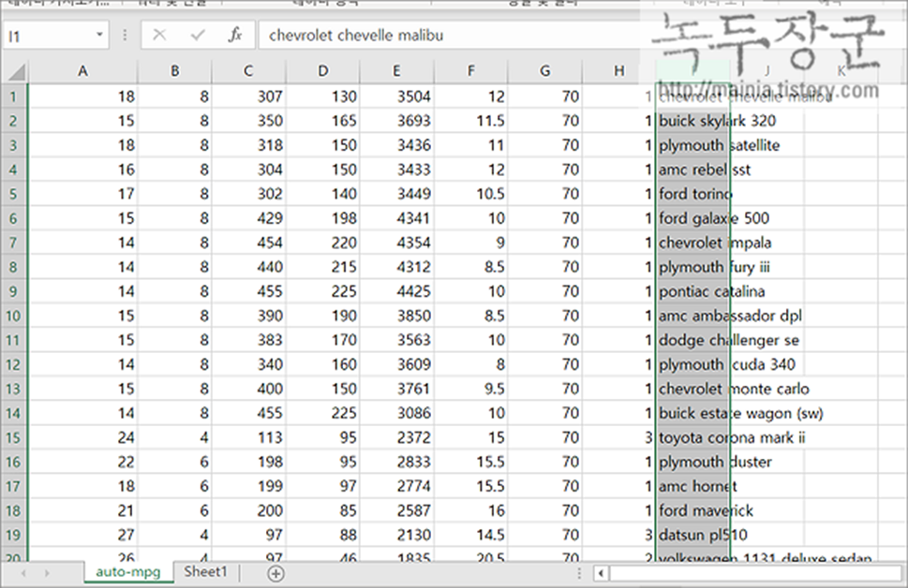The width and height of the screenshot is (908, 588).
Task: Confirm entry with the checkmark icon
Action: [x=198, y=36]
